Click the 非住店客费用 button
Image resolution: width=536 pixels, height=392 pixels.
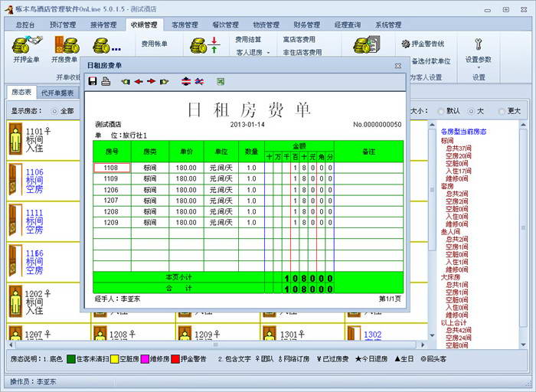point(302,52)
